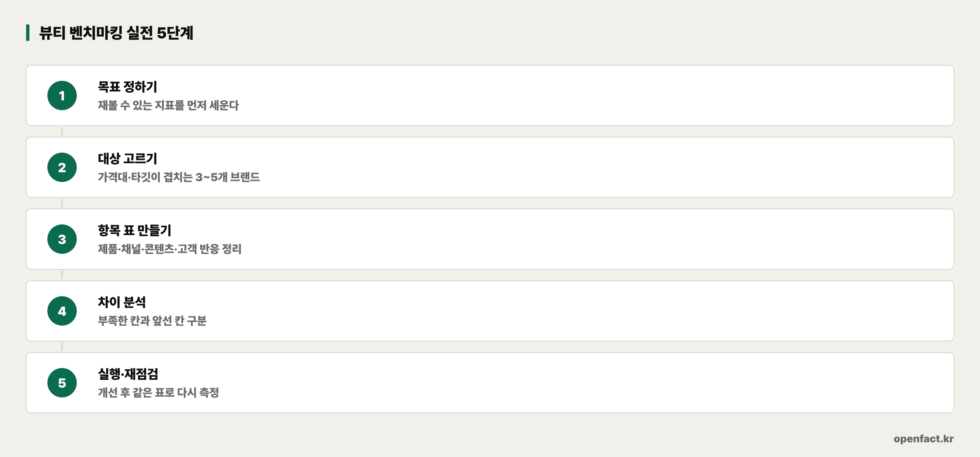Viewport: 980px width, 457px height.
Task: Select the 대상 고르기 step title
Action: [x=127, y=158]
